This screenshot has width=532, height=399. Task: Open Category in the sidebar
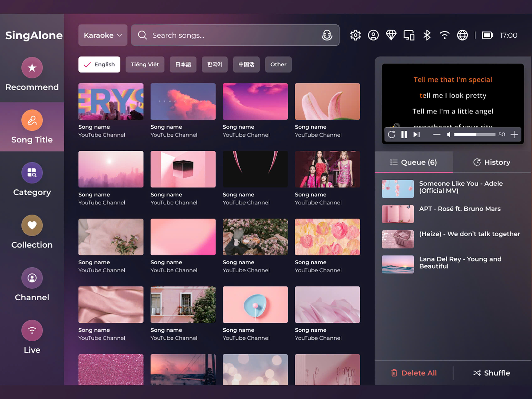click(32, 179)
